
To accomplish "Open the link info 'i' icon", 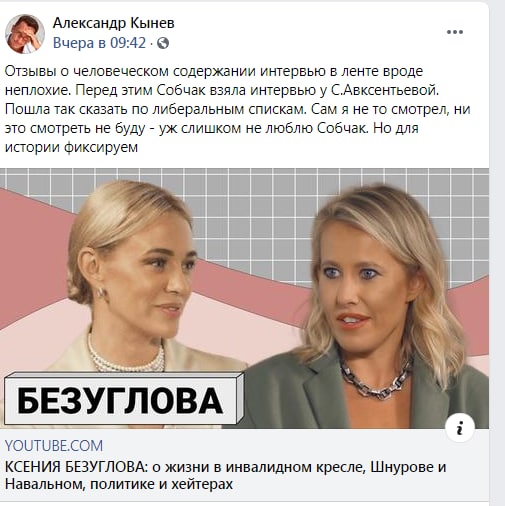I will click(x=460, y=428).
